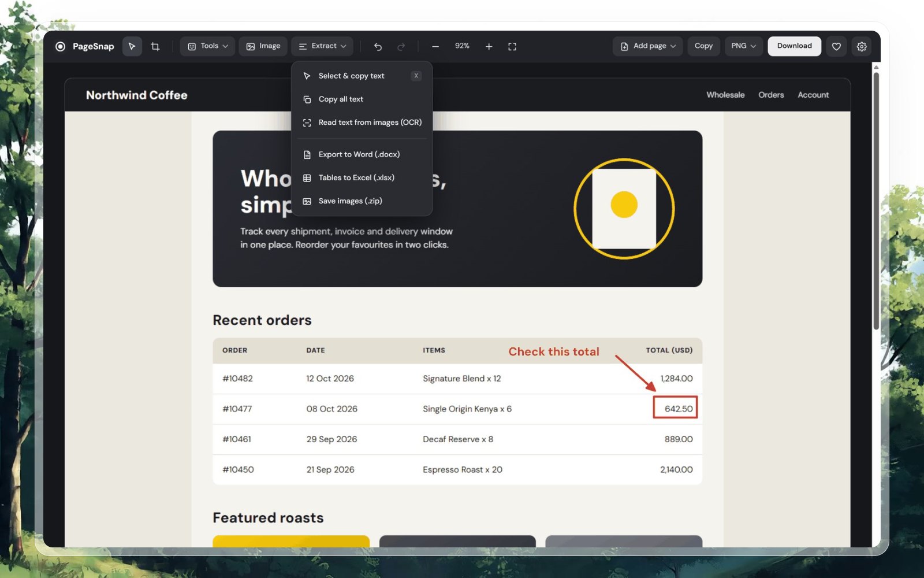Click the hero document illustration
The height and width of the screenshot is (578, 924).
[x=624, y=209]
